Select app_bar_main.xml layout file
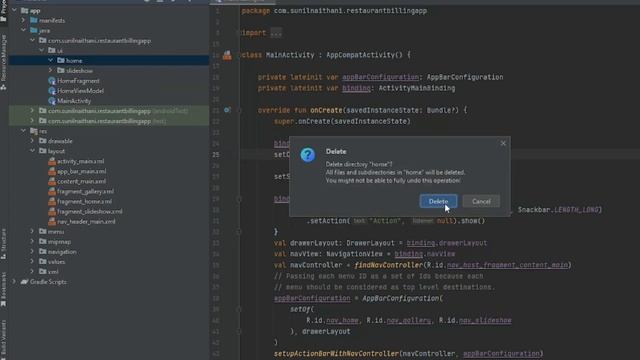 coord(81,171)
